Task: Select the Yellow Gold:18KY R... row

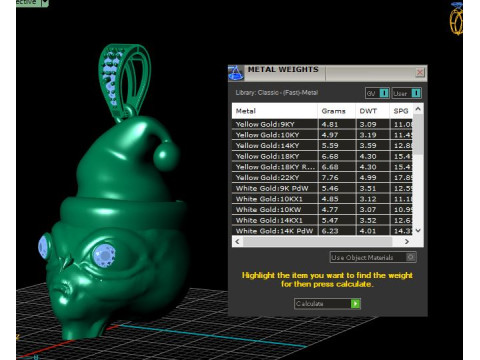Action: coord(322,167)
